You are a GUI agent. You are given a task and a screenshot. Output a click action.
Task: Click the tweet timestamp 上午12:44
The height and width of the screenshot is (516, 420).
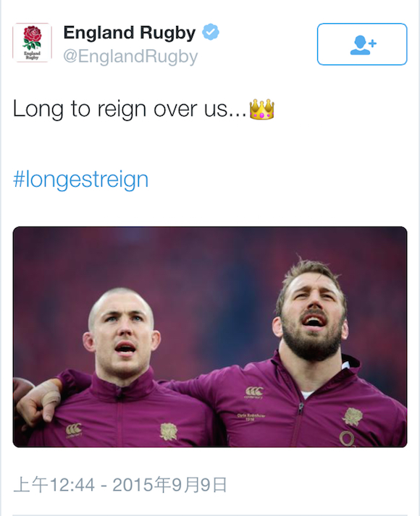(54, 485)
